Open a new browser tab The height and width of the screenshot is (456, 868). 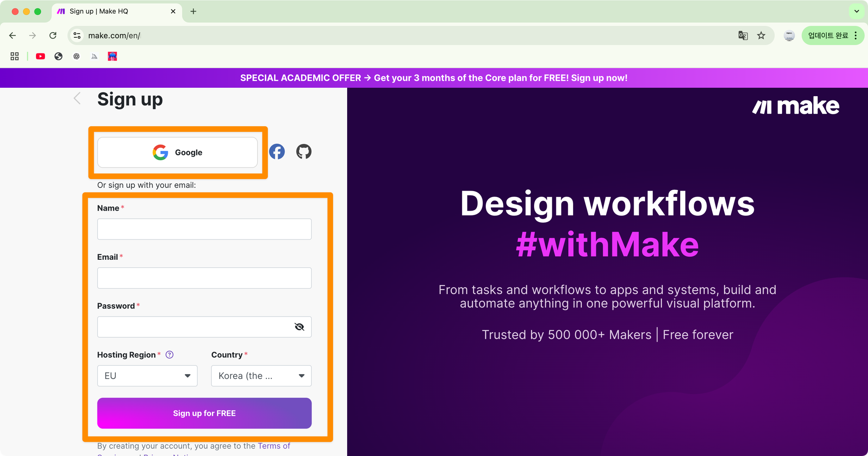point(193,11)
